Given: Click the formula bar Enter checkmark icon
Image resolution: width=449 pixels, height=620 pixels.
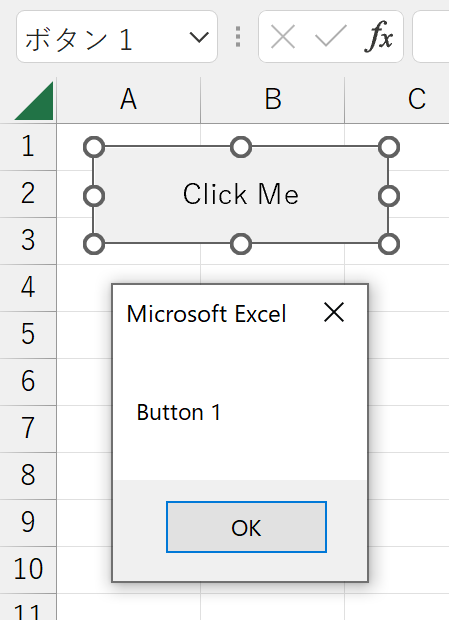Looking at the screenshot, I should (x=330, y=36).
